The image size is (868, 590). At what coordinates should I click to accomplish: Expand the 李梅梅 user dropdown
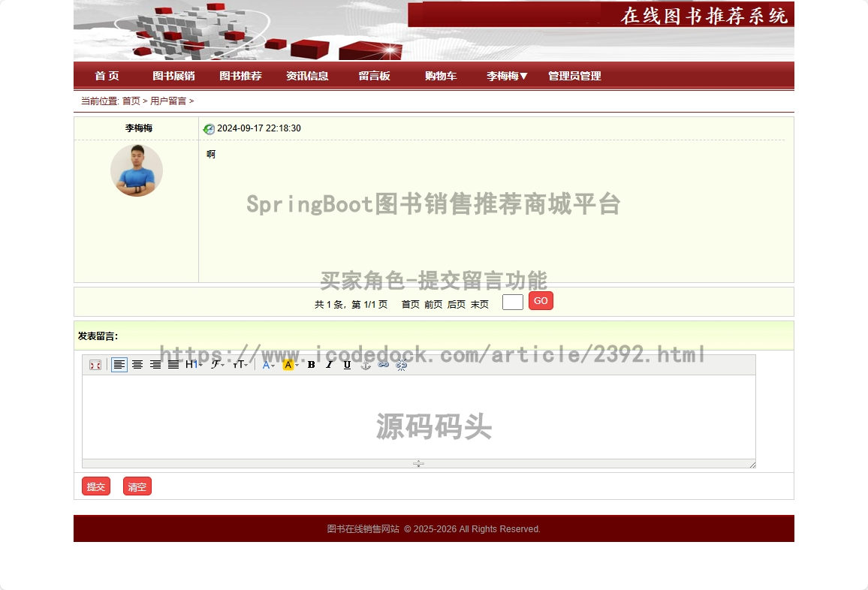point(507,76)
